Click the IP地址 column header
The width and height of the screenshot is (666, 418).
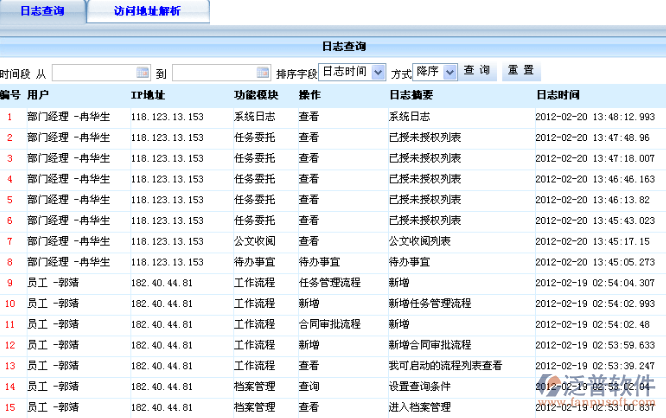coord(147,95)
